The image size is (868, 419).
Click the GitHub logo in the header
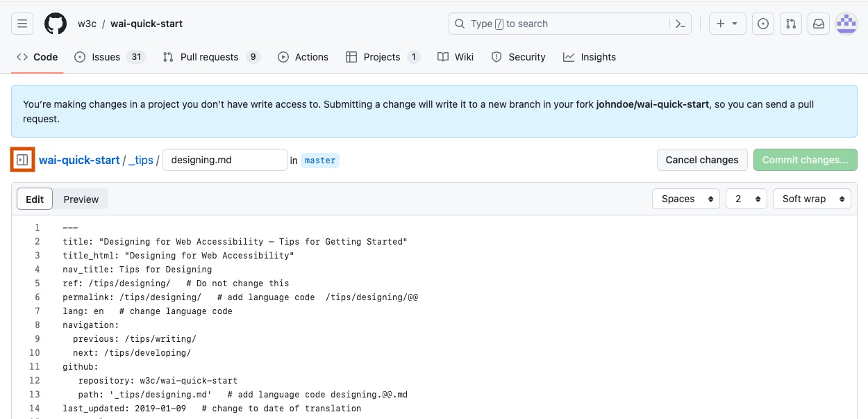pos(56,23)
